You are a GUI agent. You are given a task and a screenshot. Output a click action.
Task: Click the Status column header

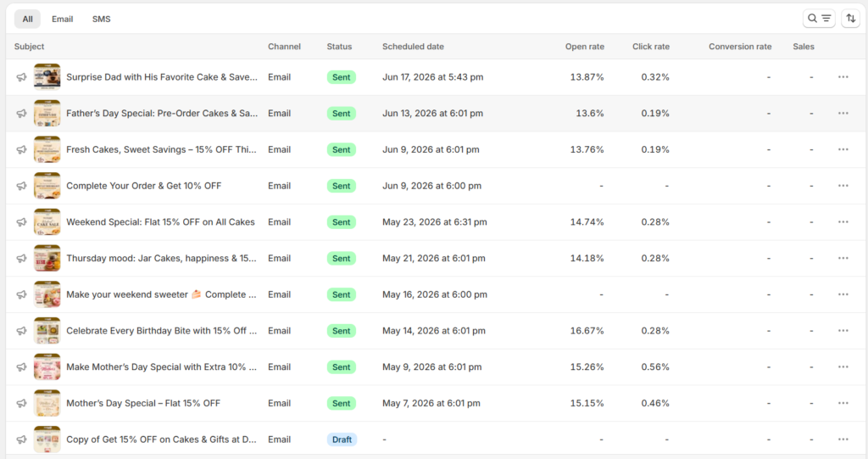pos(339,47)
